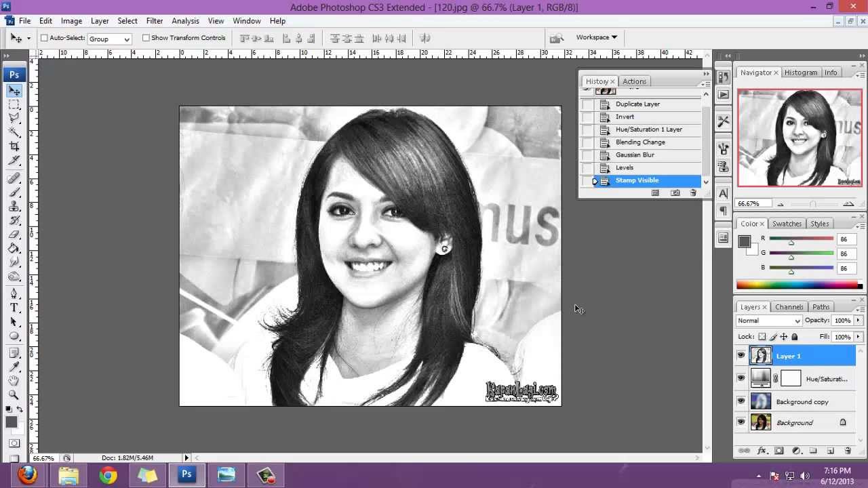Open the Auto-Select Group dropdown

point(109,39)
